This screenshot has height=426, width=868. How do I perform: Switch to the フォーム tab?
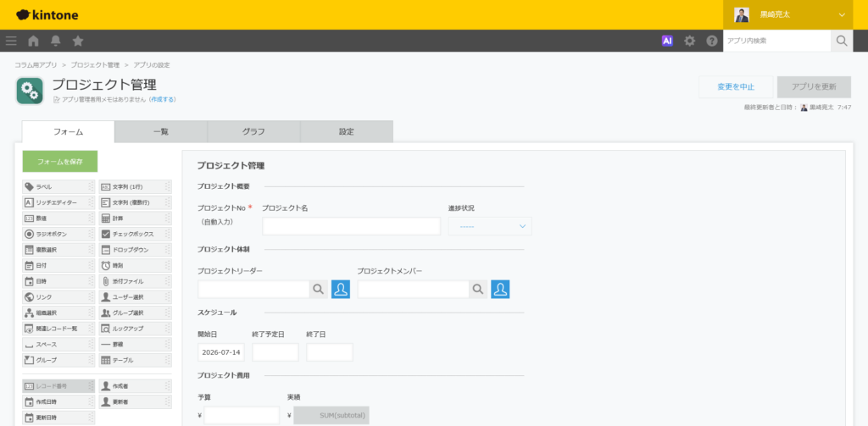click(x=68, y=131)
